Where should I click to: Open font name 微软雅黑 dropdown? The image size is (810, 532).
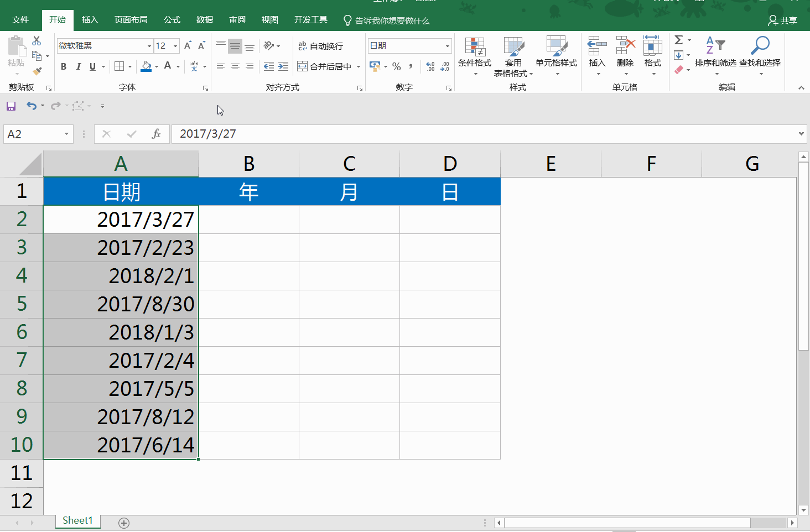pyautogui.click(x=149, y=46)
